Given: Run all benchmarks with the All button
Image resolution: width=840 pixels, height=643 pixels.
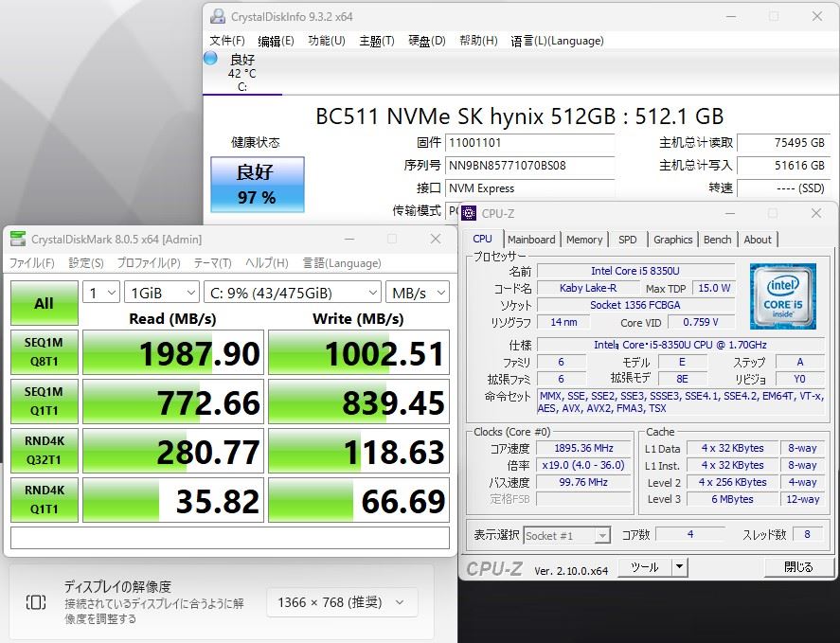Looking at the screenshot, I should pyautogui.click(x=44, y=303).
